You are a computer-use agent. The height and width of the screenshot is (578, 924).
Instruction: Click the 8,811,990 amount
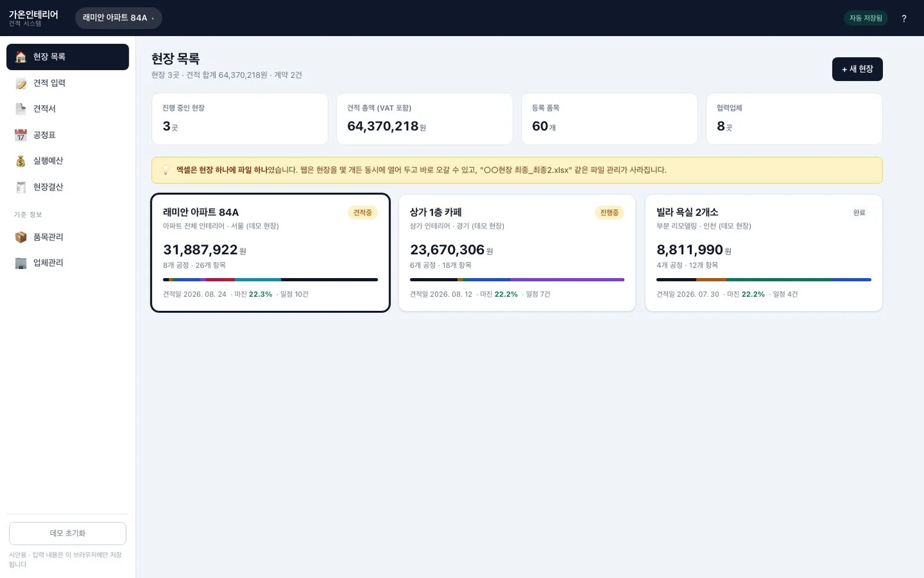tap(690, 250)
